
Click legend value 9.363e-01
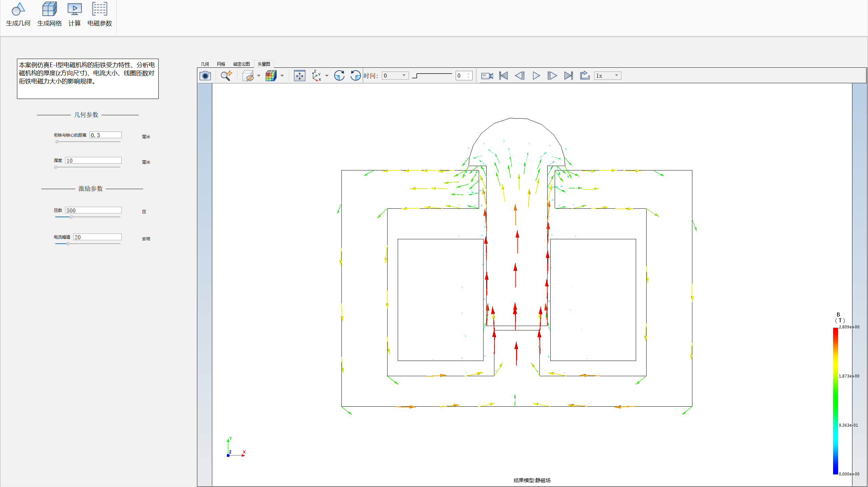coord(848,425)
